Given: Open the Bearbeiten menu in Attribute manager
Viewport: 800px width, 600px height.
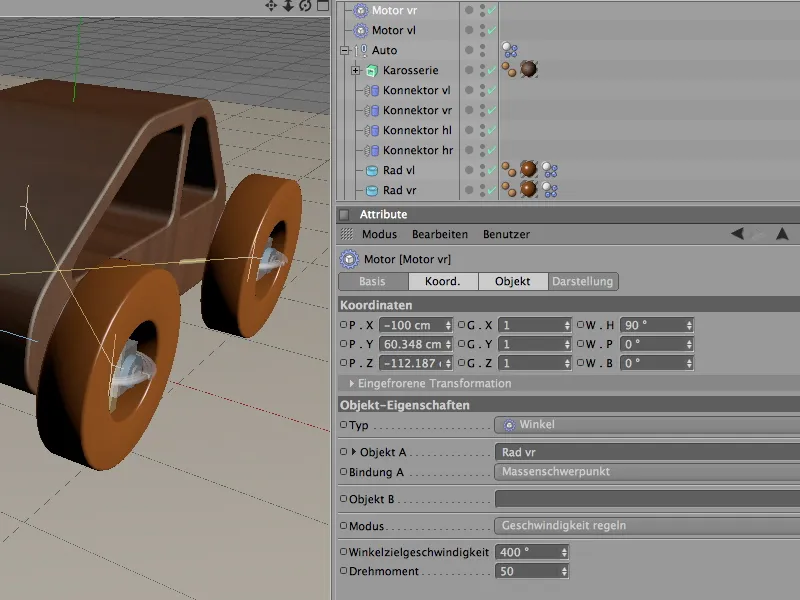Looking at the screenshot, I should tap(440, 234).
